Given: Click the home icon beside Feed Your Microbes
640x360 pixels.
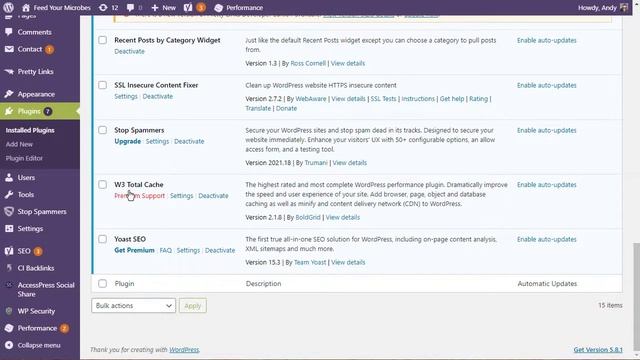Looking at the screenshot, I should tap(26, 7).
